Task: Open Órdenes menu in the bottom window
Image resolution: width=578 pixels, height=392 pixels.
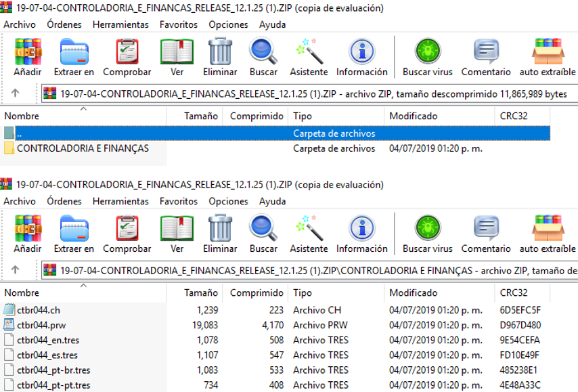Action: coord(64,201)
